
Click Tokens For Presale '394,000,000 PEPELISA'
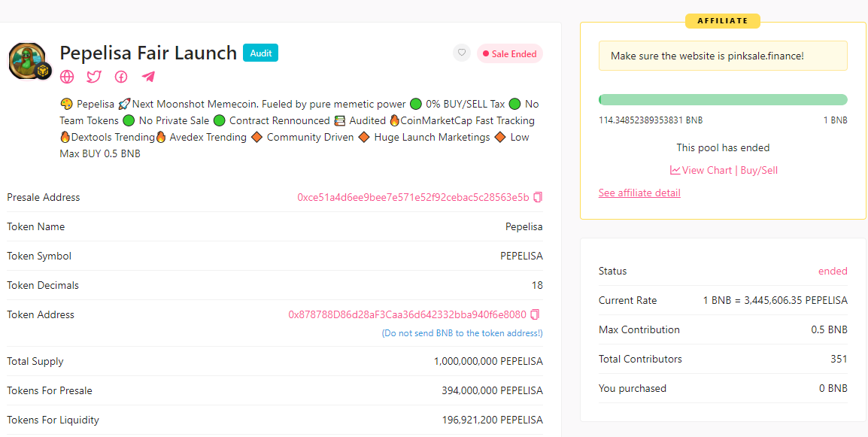click(x=493, y=390)
